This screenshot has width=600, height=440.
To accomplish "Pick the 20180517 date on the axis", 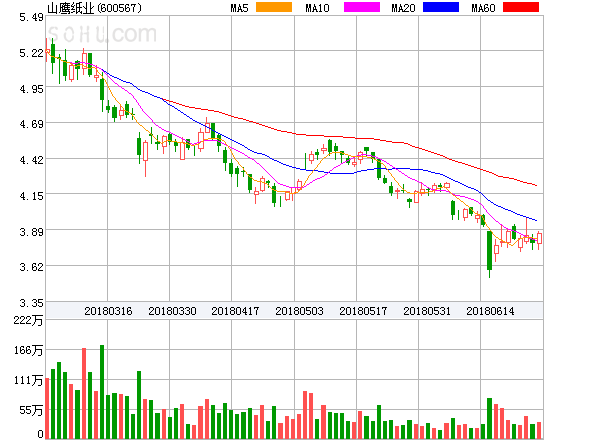I will point(364,311).
